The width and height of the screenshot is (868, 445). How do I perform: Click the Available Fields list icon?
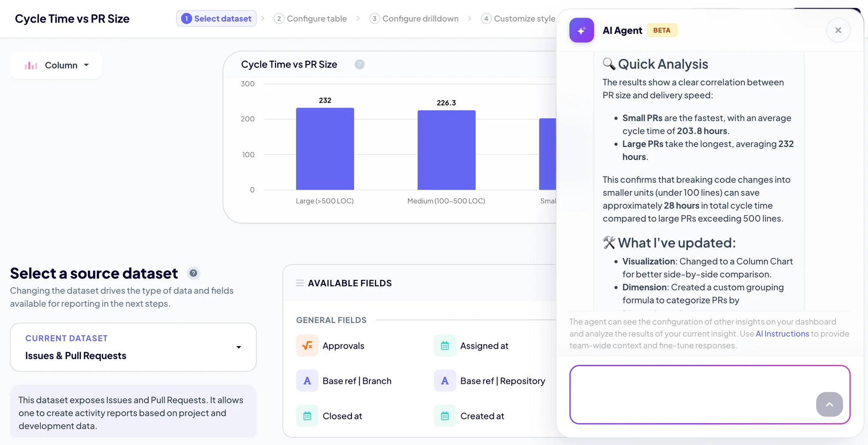coord(300,283)
